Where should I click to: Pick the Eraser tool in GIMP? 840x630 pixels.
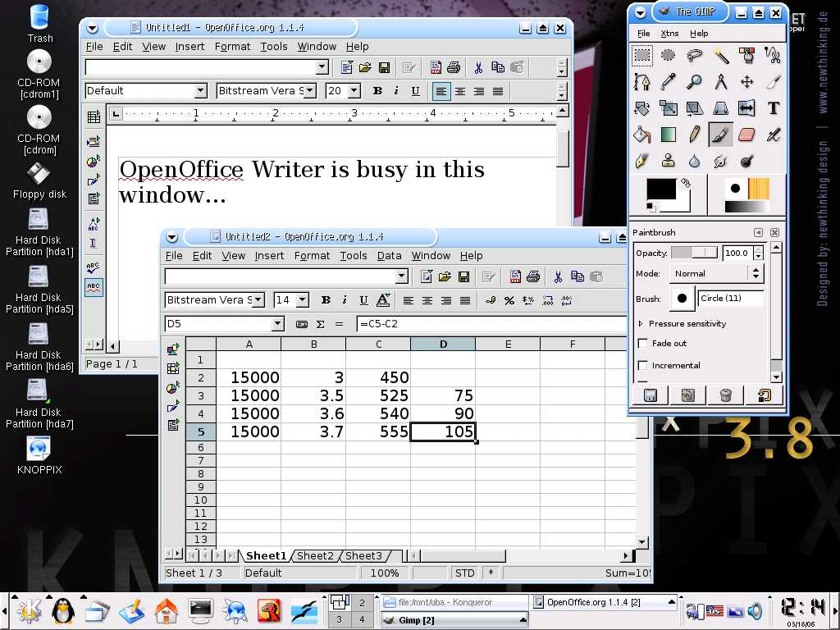(x=746, y=135)
